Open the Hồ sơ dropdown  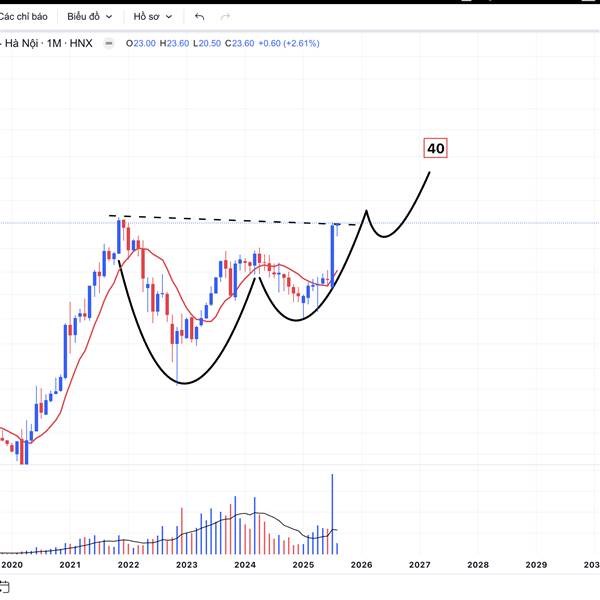(x=152, y=16)
